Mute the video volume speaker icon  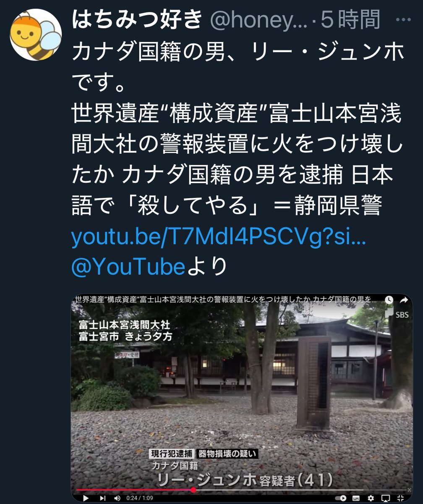(118, 498)
